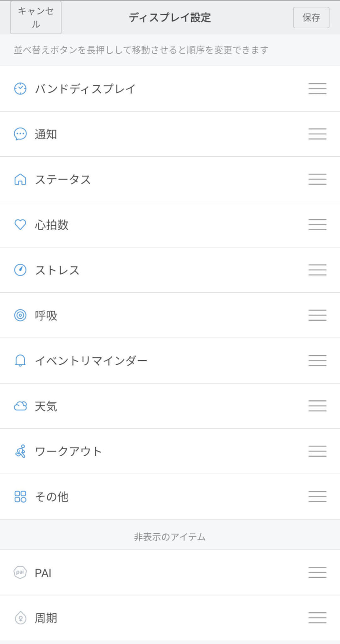340x644 pixels.
Task: Tap the 周期 cycle drop icon
Action: click(20, 618)
